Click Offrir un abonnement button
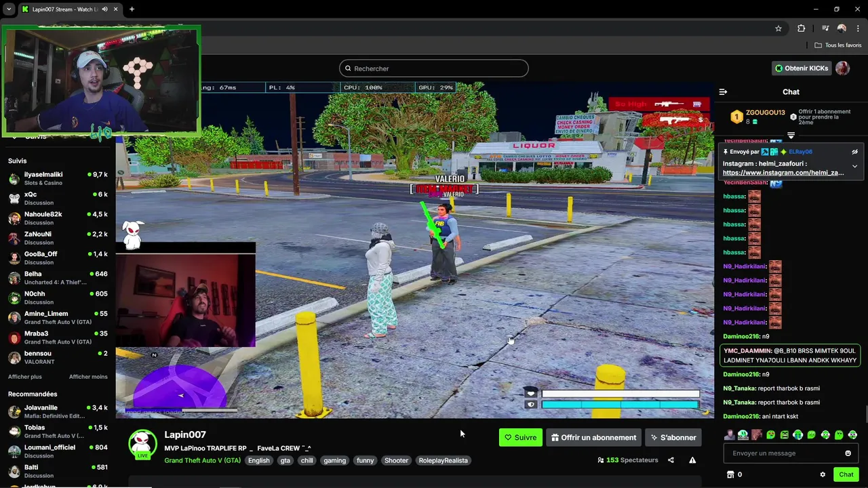Screen dimensions: 868x488 coord(593,438)
